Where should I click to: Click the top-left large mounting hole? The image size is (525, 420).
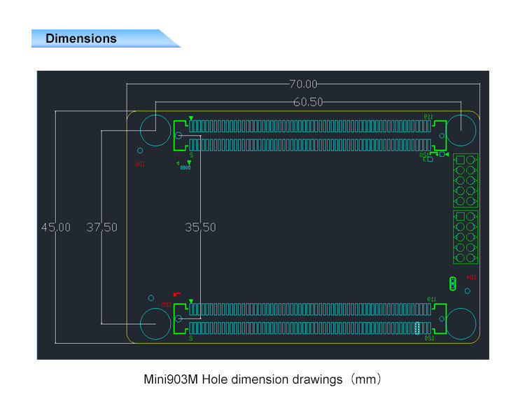(x=155, y=131)
